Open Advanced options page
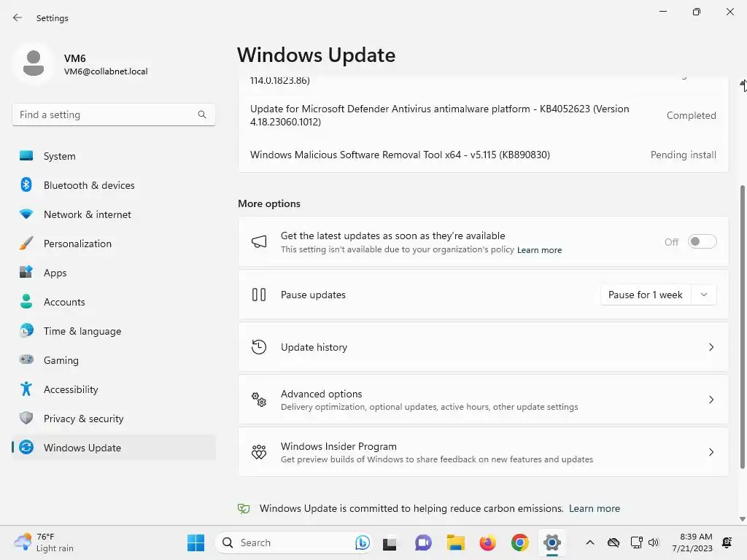Image resolution: width=747 pixels, height=560 pixels. coord(483,400)
